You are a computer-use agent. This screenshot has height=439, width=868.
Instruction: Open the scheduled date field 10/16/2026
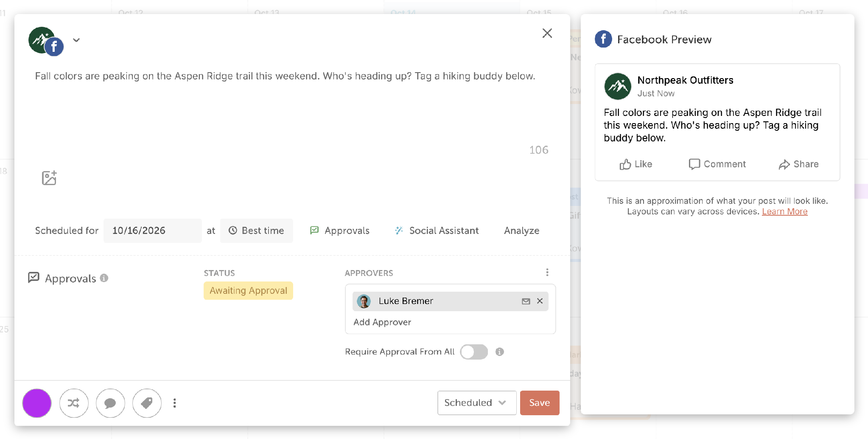click(152, 231)
